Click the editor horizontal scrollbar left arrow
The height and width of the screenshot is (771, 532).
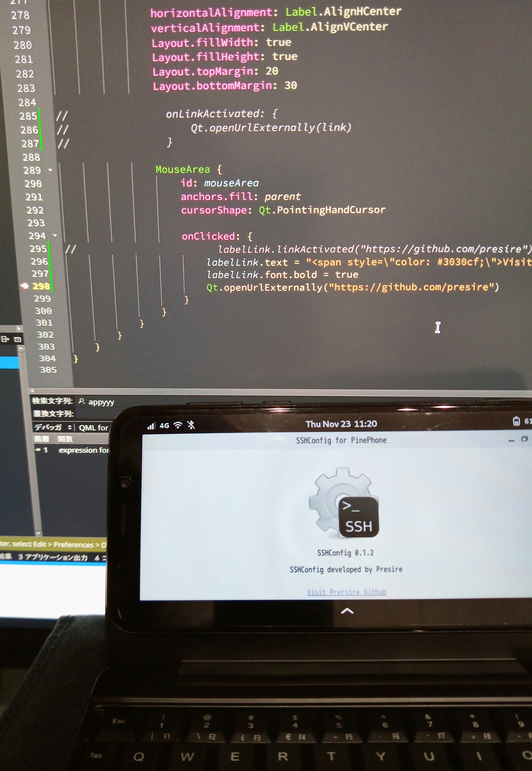(32, 390)
